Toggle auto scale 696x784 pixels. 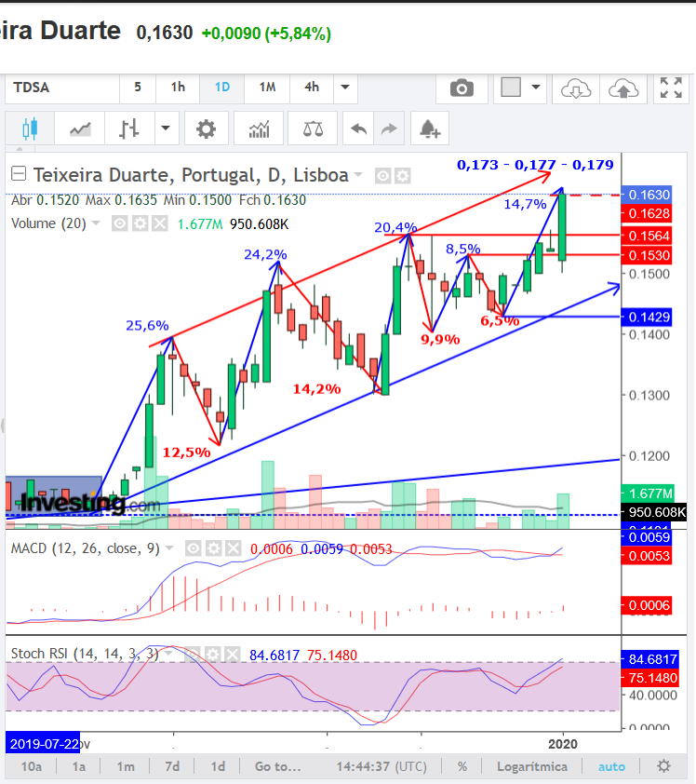pos(611,766)
